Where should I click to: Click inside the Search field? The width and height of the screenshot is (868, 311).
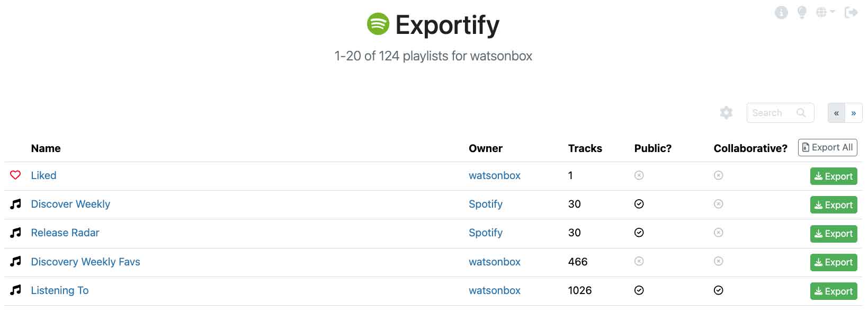[773, 112]
